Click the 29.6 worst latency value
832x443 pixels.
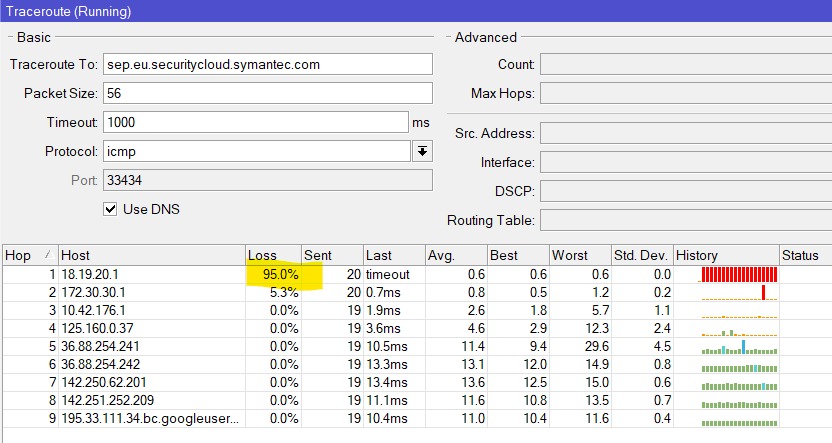pos(597,346)
